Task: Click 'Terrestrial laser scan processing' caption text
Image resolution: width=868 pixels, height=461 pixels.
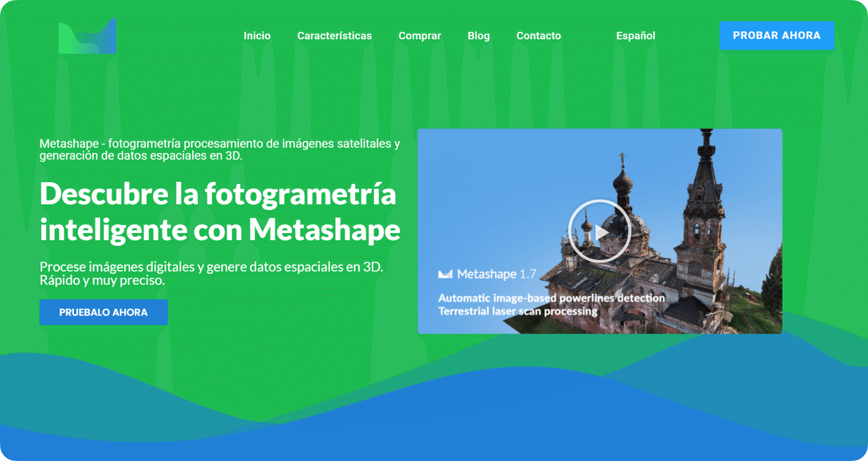Action: point(517,311)
